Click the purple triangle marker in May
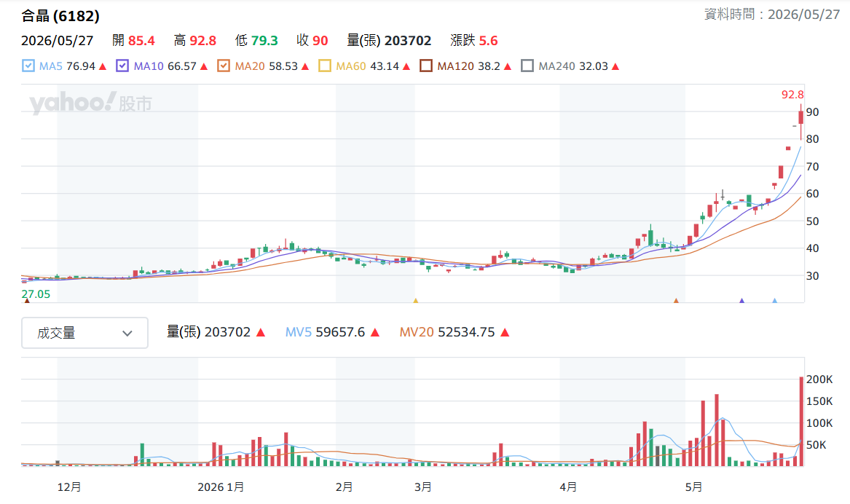850x504 pixels. 742,300
